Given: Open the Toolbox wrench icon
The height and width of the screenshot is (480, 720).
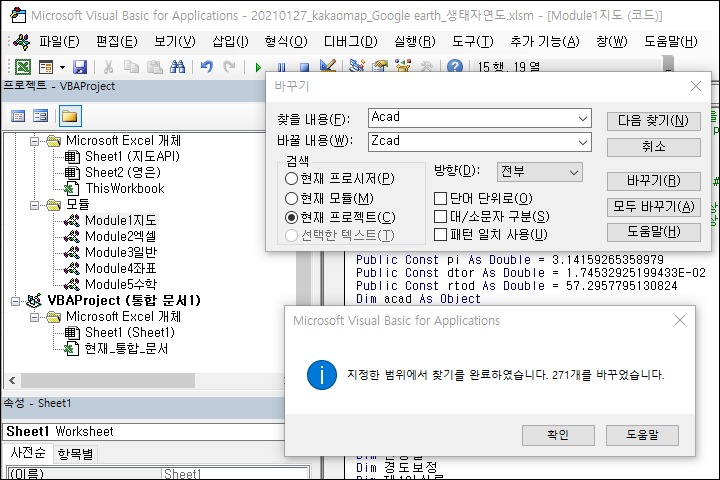Looking at the screenshot, I should coord(426,67).
